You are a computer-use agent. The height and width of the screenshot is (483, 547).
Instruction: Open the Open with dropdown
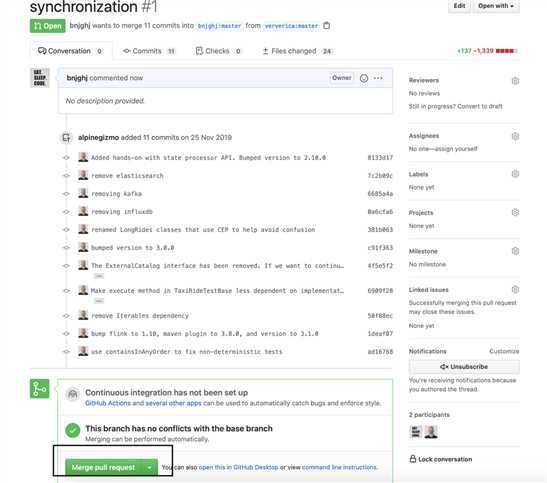(496, 6)
